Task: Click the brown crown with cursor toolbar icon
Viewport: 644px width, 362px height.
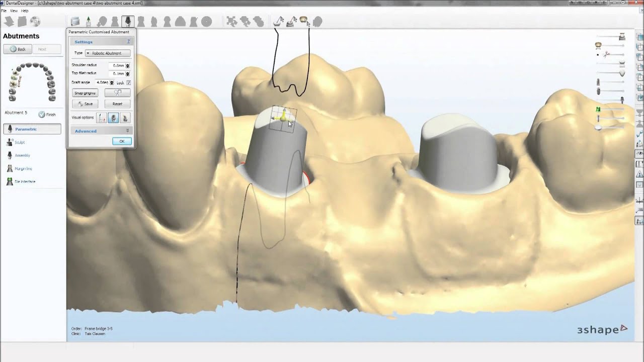Action: 304,21
